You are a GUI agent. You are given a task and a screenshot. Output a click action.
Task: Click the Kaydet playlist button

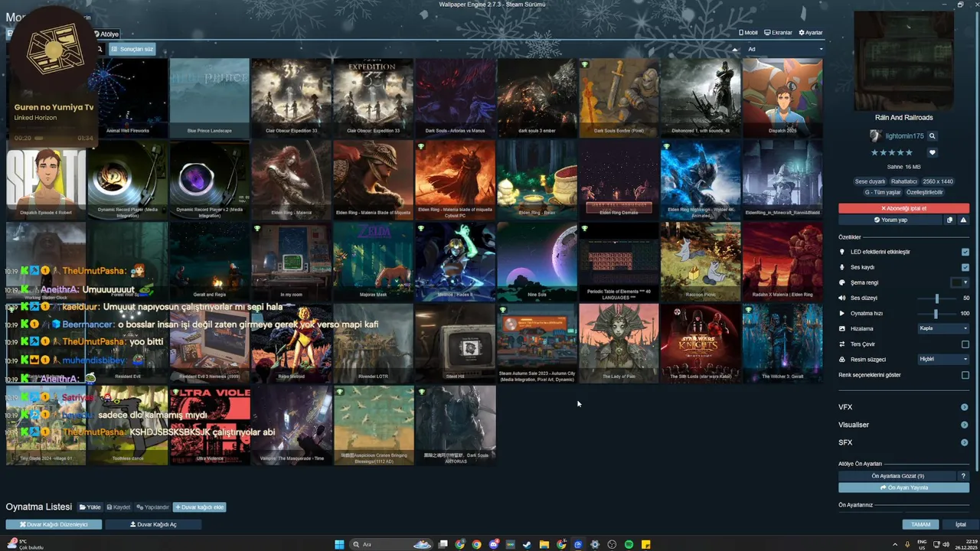pos(119,507)
